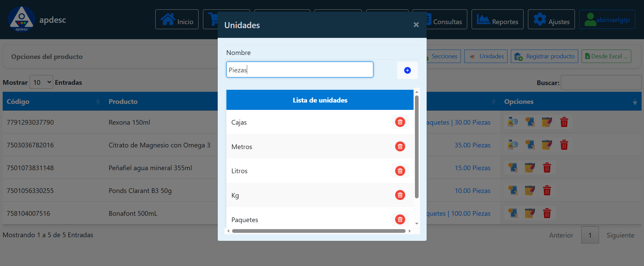Click the Anterior pagination link
This screenshot has width=644, height=266.
click(x=561, y=235)
